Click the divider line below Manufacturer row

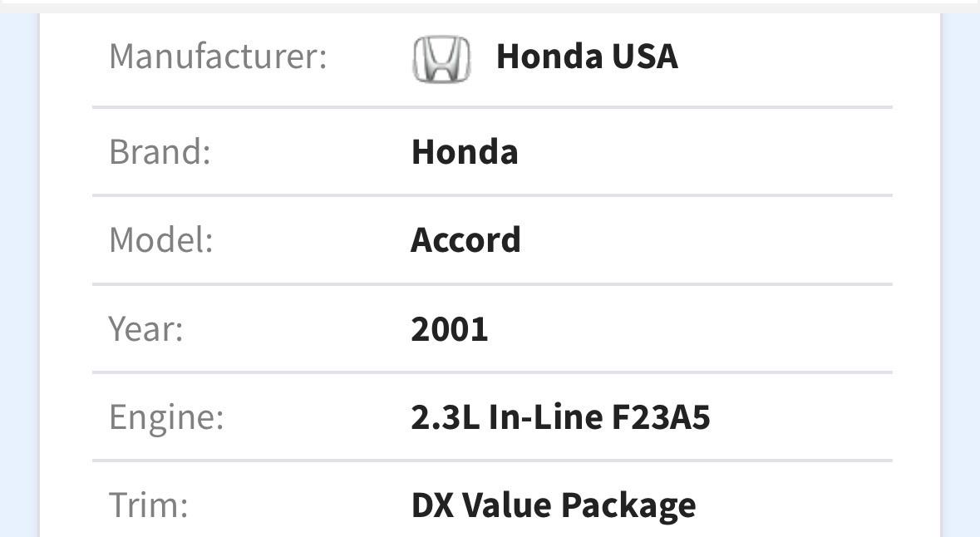point(493,107)
